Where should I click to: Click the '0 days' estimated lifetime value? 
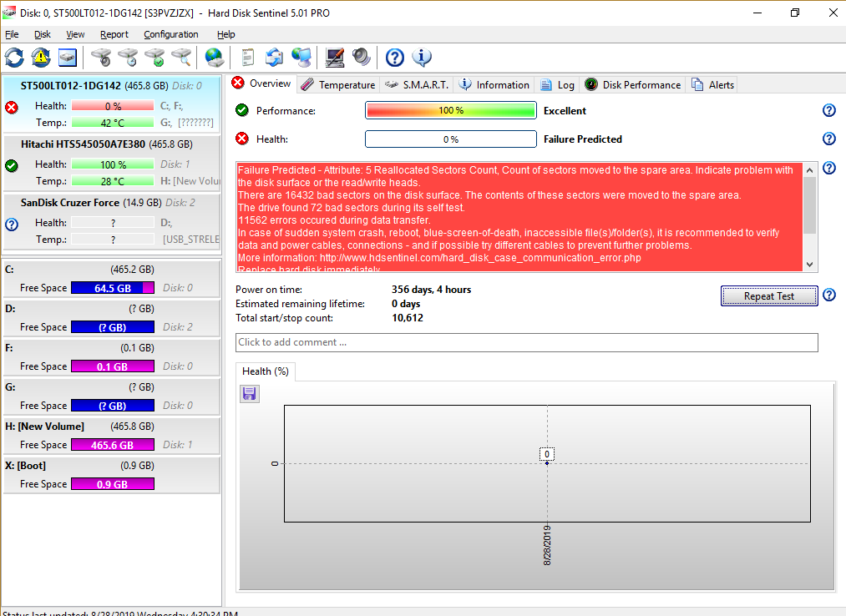pos(406,304)
